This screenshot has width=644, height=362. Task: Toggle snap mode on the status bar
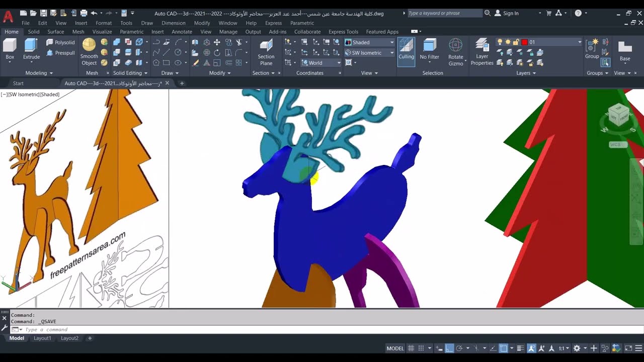click(x=421, y=348)
